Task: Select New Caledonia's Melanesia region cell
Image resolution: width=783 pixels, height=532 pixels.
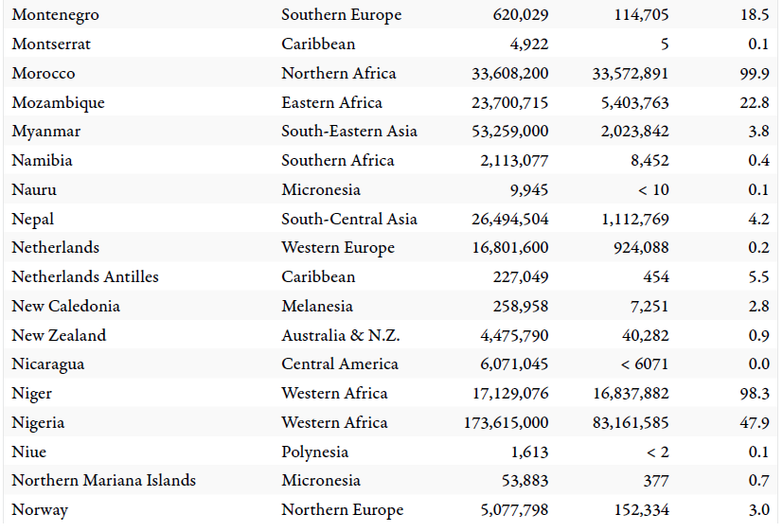Action: [x=316, y=306]
